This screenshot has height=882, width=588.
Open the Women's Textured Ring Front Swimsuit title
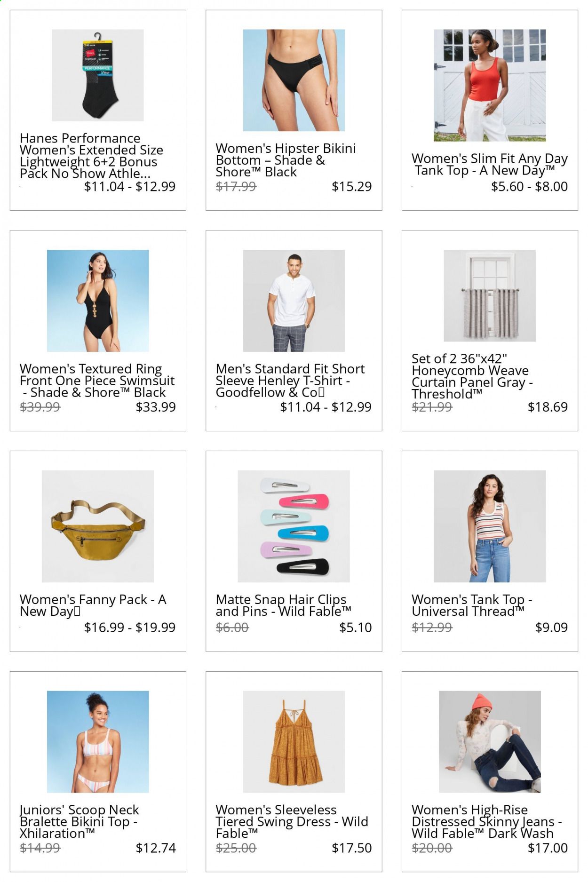pyautogui.click(x=97, y=381)
